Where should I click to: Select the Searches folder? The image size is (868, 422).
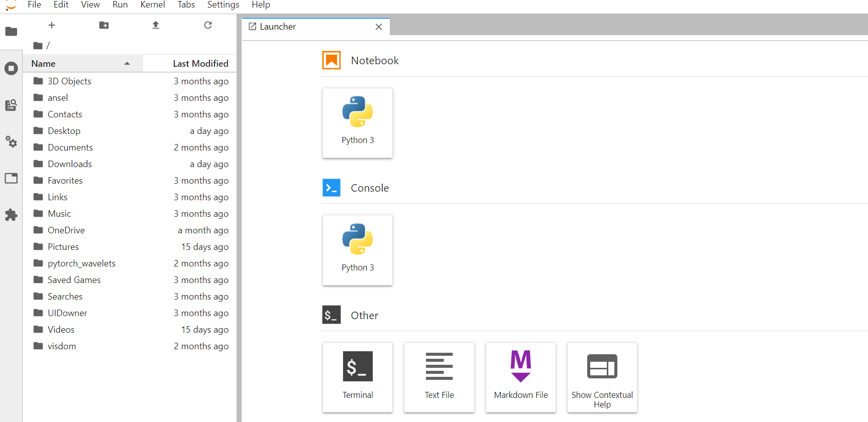point(130,297)
